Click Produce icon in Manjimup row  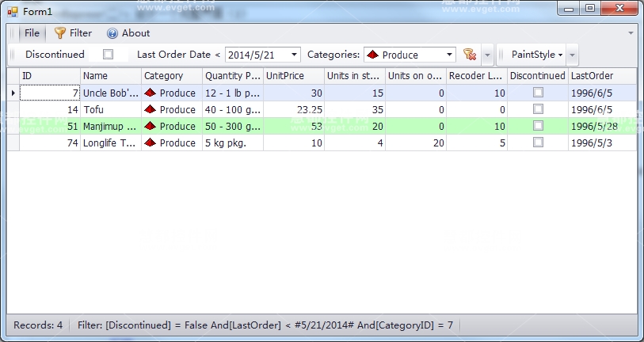point(151,126)
